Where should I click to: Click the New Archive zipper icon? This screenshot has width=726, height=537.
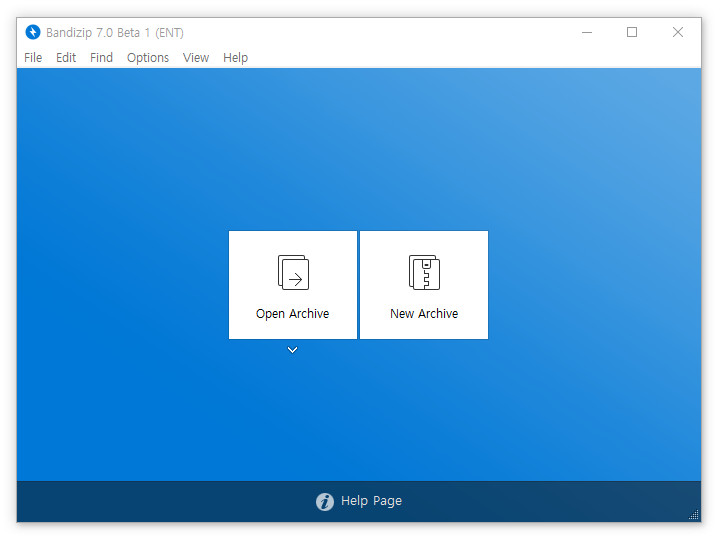[x=424, y=272]
